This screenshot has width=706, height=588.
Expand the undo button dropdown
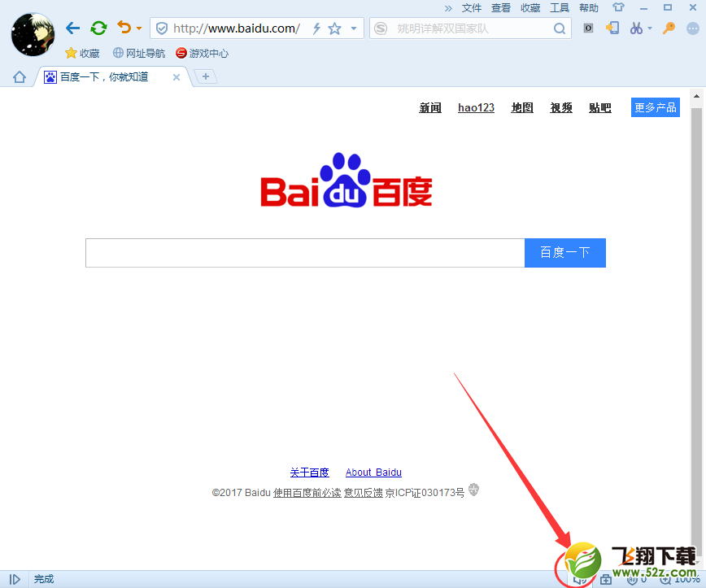click(x=137, y=28)
